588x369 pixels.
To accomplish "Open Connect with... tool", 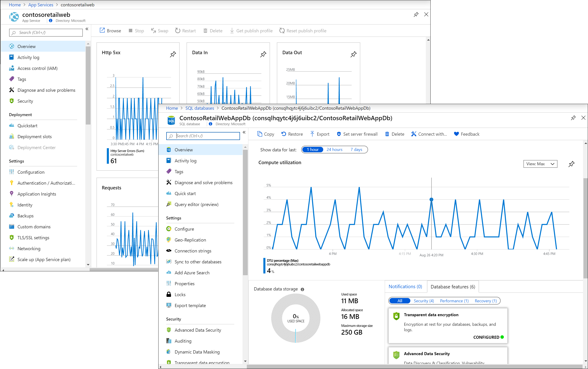I will click(x=429, y=134).
